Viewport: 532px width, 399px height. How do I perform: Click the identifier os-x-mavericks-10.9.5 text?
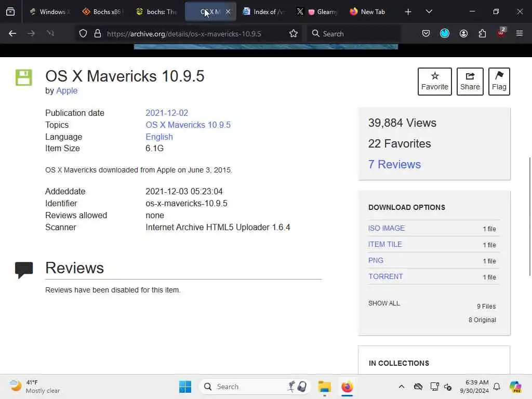(x=187, y=203)
